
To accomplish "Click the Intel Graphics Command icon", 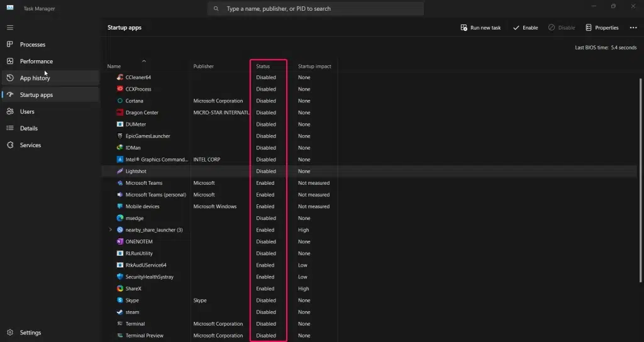I will tap(120, 159).
